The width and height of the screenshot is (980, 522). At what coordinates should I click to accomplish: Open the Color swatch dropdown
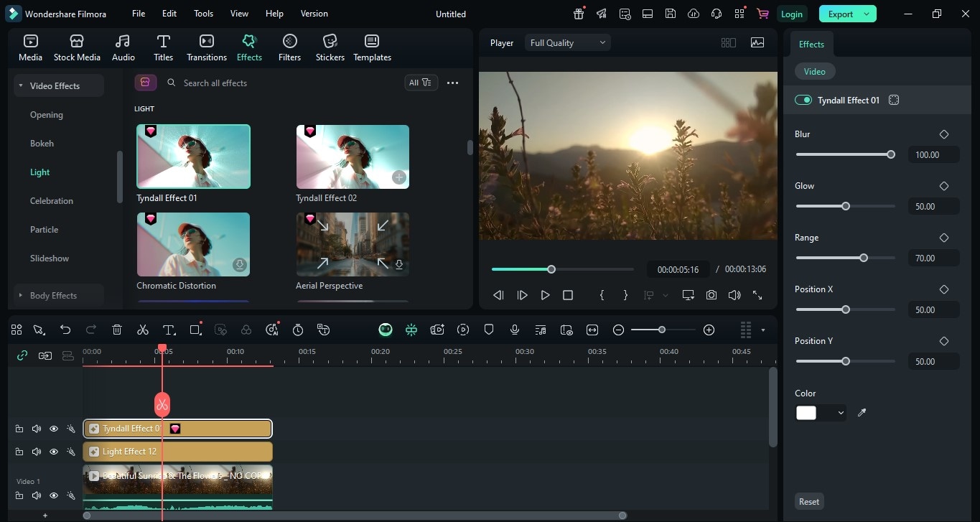[841, 413]
